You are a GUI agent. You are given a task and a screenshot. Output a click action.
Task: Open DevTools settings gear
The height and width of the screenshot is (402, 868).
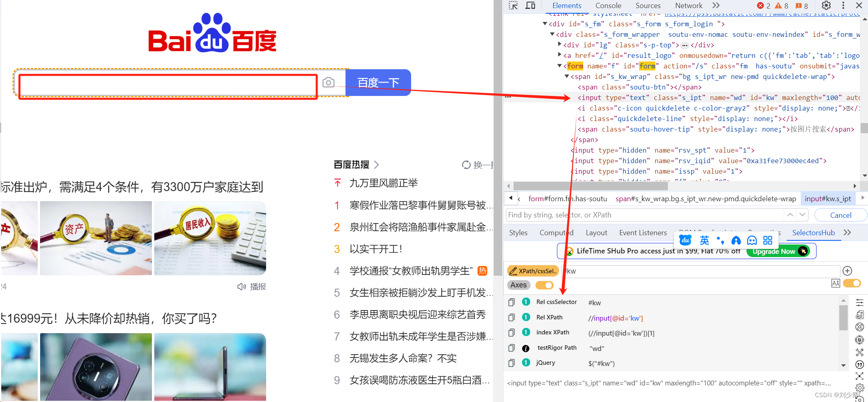coord(826,5)
